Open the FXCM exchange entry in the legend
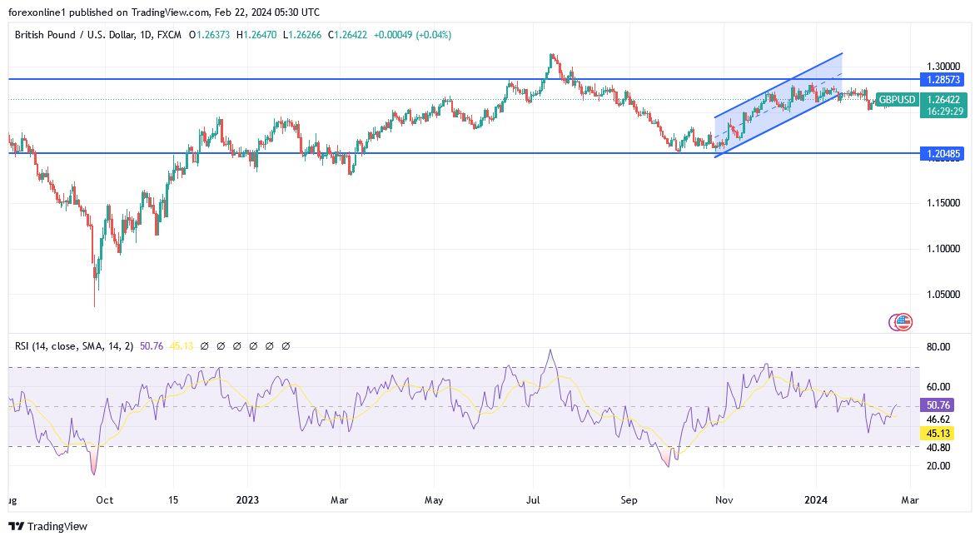Image resolution: width=980 pixels, height=541 pixels. 168,36
